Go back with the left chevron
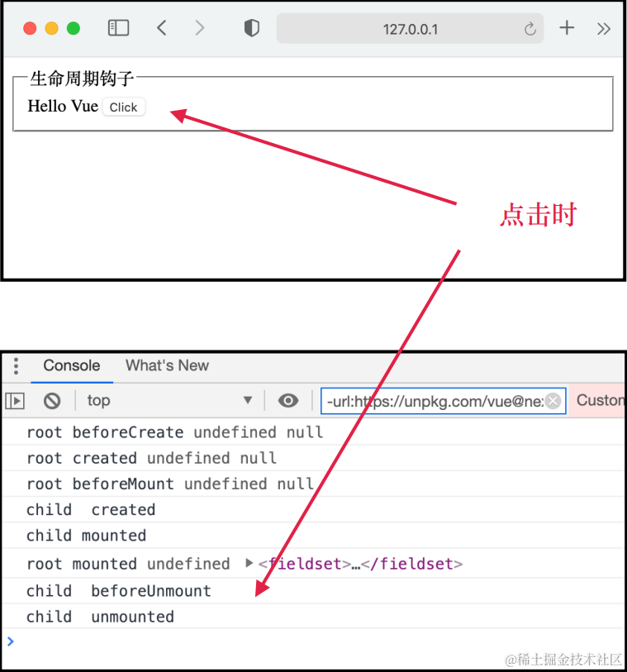 (x=161, y=28)
